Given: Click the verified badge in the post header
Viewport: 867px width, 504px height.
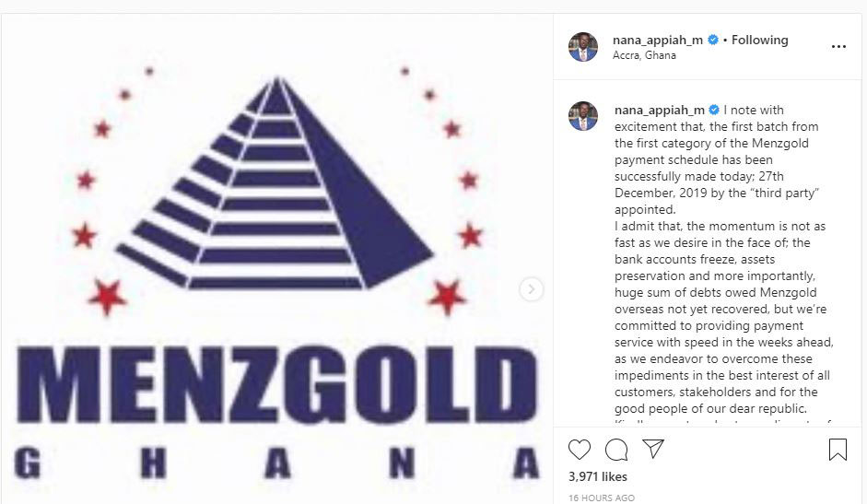Looking at the screenshot, I should tap(713, 40).
